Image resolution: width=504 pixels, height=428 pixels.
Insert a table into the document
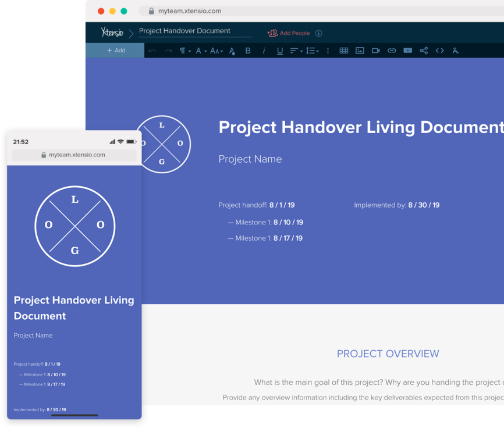(343, 51)
